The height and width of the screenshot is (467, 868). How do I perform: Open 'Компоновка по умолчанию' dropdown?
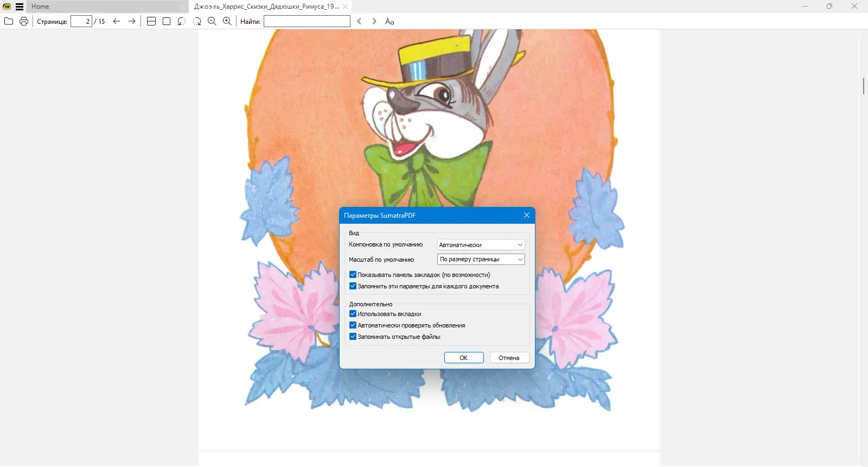pyautogui.click(x=481, y=245)
